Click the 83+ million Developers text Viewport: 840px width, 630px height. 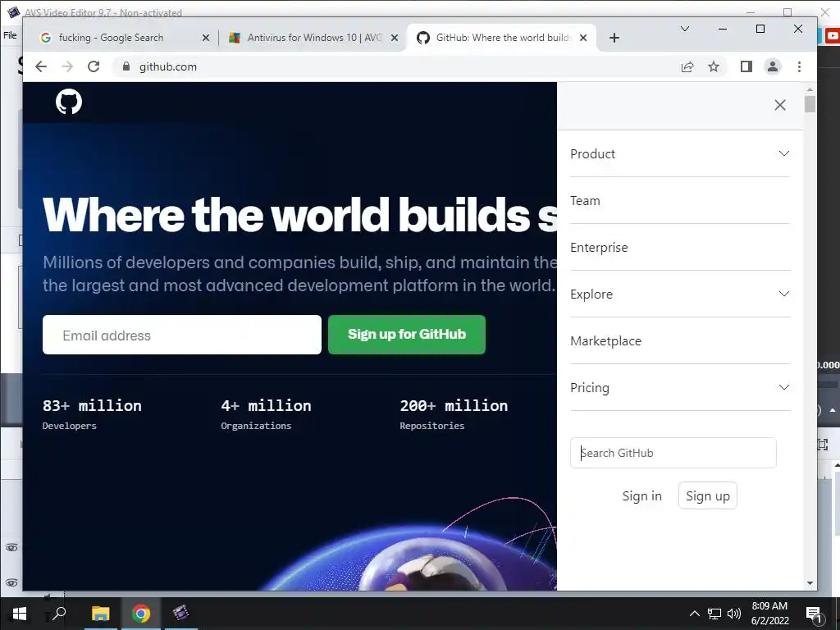[x=92, y=414]
